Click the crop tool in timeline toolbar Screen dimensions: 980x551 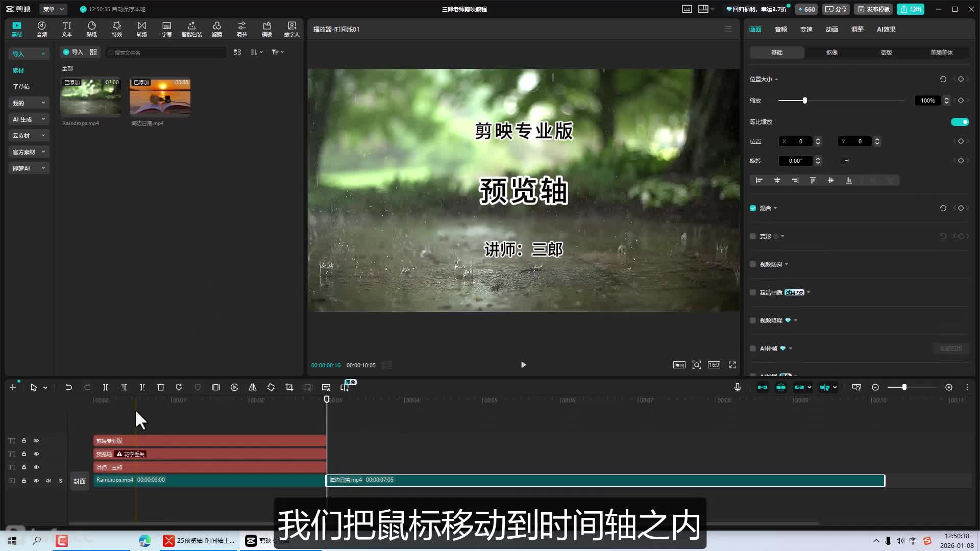[289, 387]
